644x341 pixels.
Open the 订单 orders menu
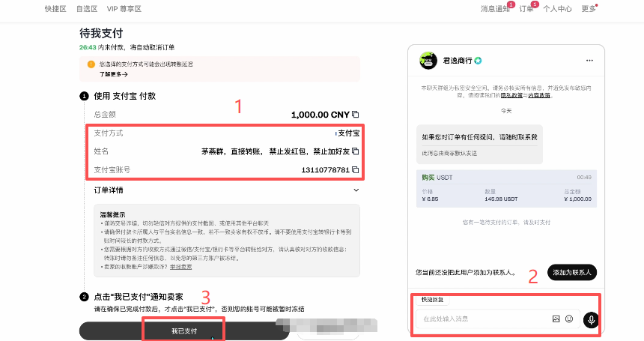(x=526, y=9)
